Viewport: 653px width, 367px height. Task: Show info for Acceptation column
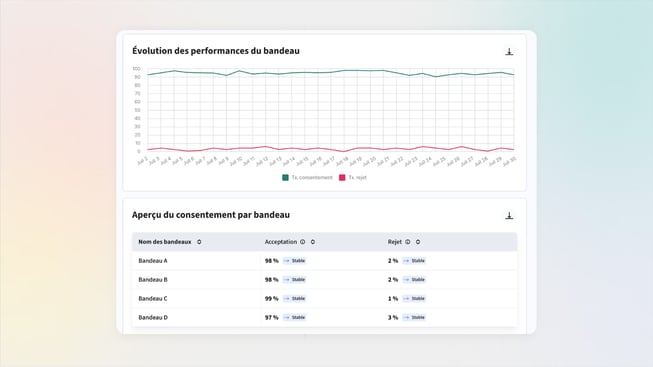click(303, 242)
